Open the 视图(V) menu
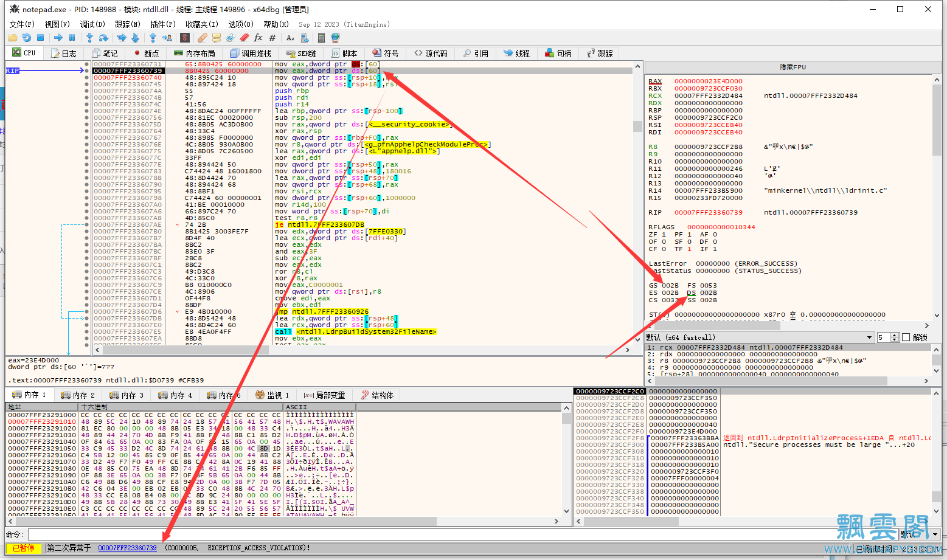This screenshot has height=560, width=947. (x=57, y=24)
